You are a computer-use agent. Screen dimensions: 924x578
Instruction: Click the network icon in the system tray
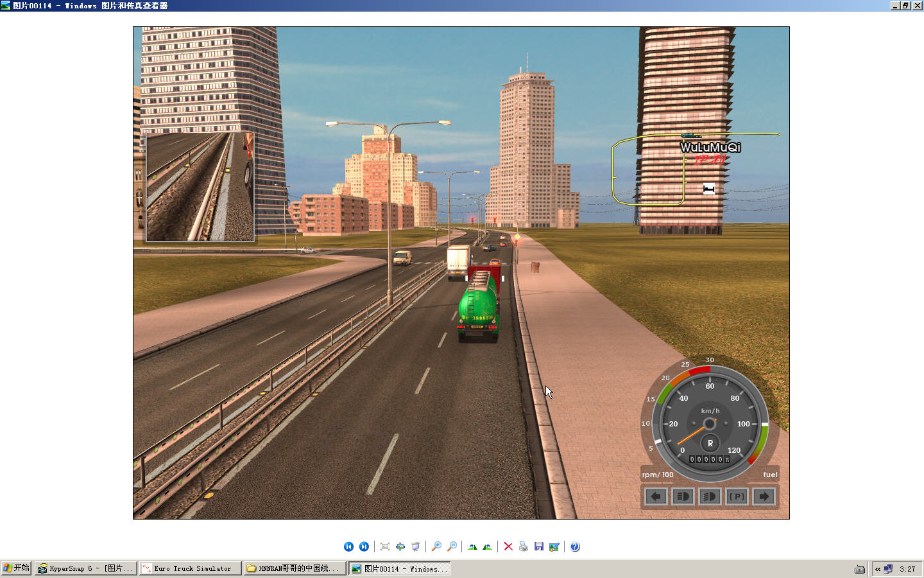pos(889,569)
